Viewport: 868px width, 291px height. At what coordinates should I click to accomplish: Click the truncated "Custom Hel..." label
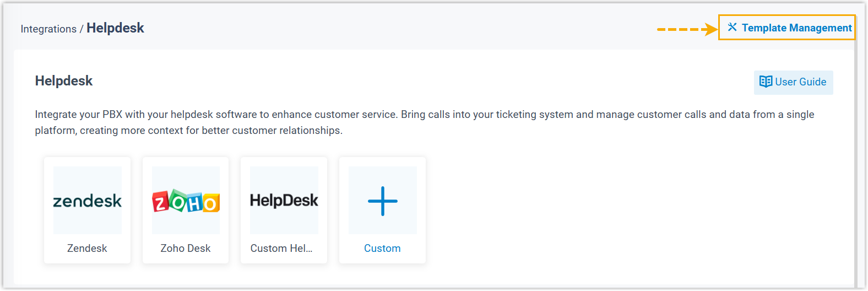tap(281, 249)
